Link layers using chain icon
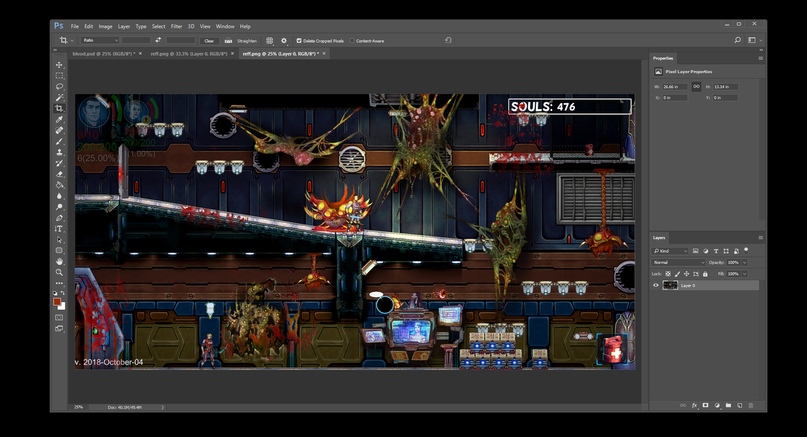This screenshot has width=807, height=437. [683, 406]
